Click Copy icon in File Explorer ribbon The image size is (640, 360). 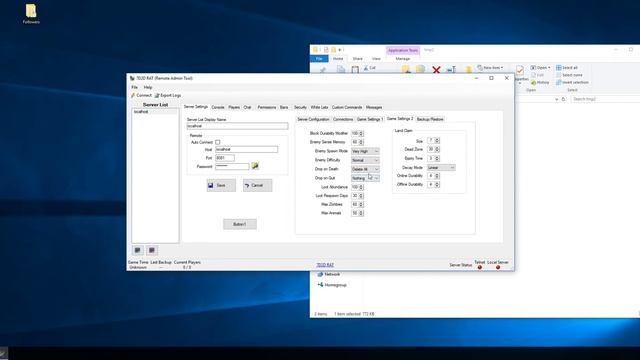340,69
